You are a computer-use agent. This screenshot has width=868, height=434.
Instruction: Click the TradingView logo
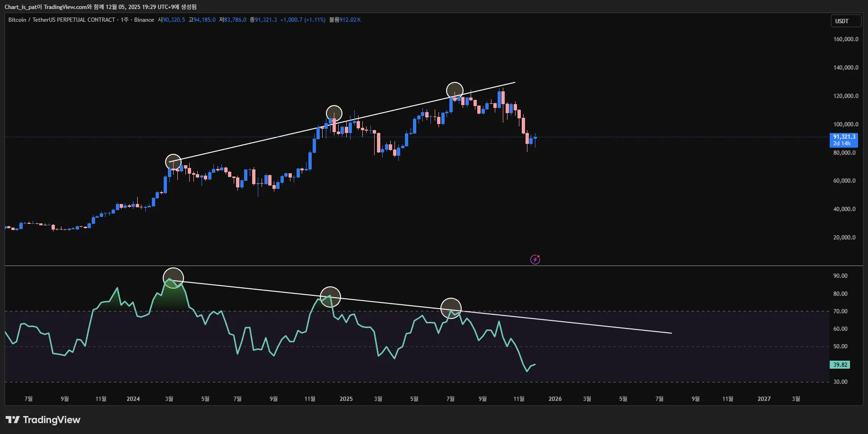coord(43,420)
